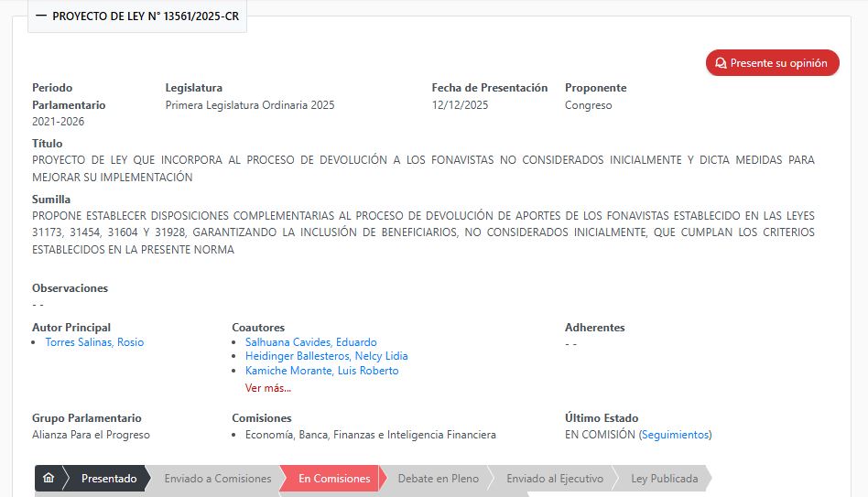Expand coauthors list with Ver más
The height and width of the screenshot is (497, 868).
tap(268, 388)
